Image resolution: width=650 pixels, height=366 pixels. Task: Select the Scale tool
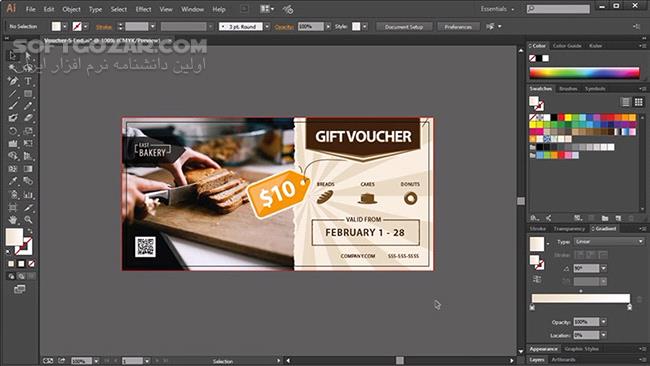pos(28,131)
